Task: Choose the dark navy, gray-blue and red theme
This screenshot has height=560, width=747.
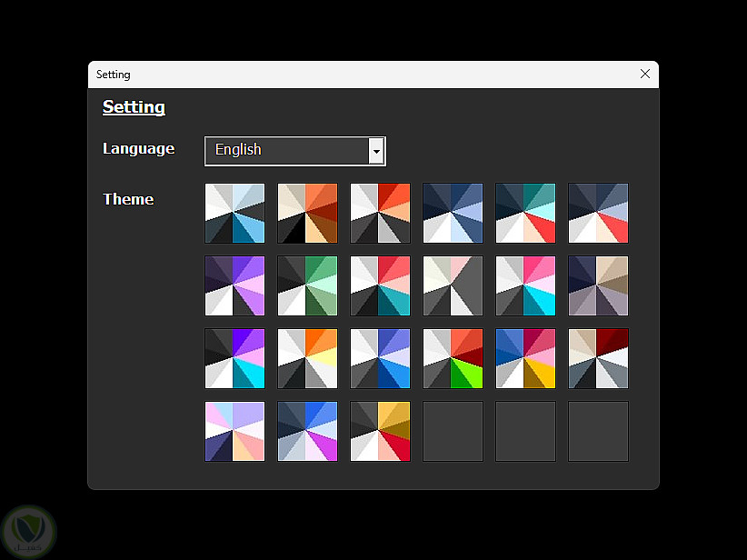Action: [598, 213]
